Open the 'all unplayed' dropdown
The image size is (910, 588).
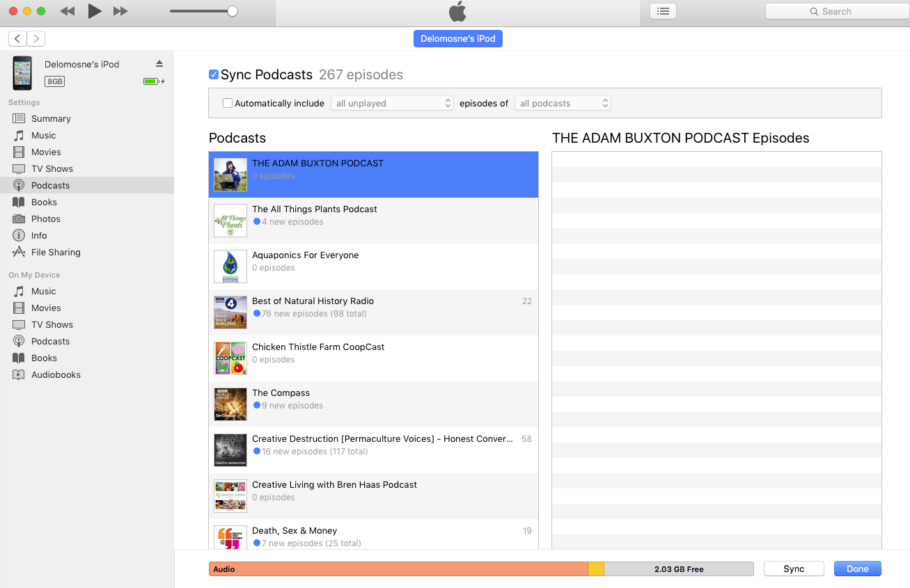coord(393,104)
